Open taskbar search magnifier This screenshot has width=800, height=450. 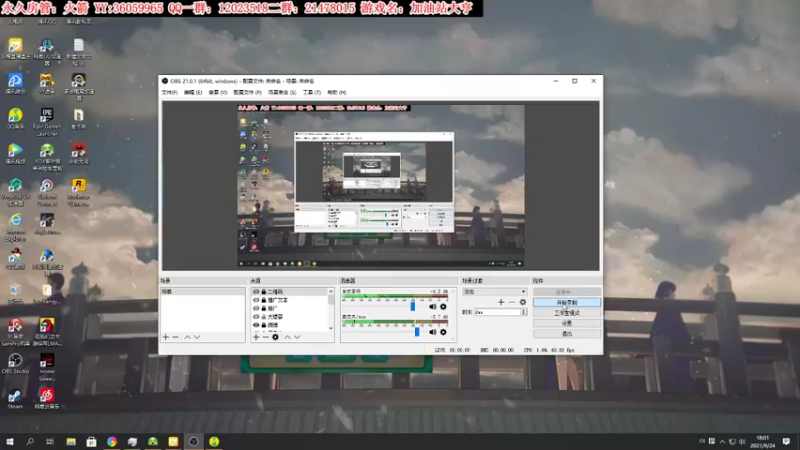30,441
